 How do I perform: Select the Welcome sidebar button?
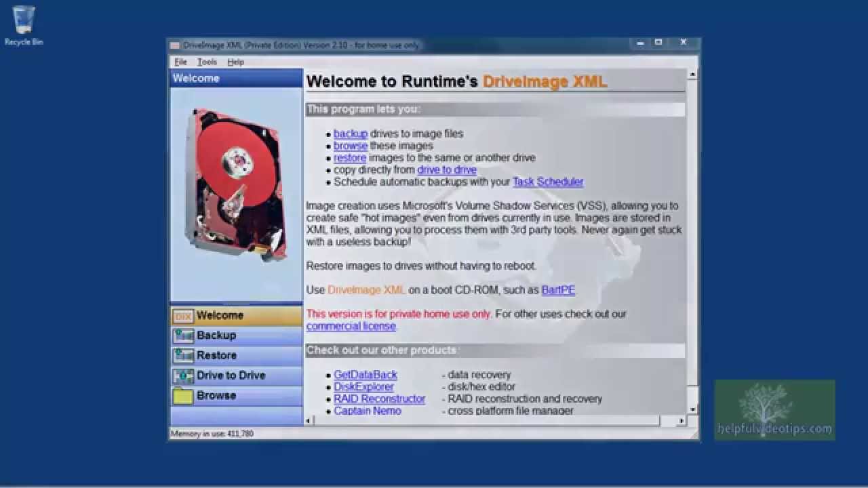point(236,316)
